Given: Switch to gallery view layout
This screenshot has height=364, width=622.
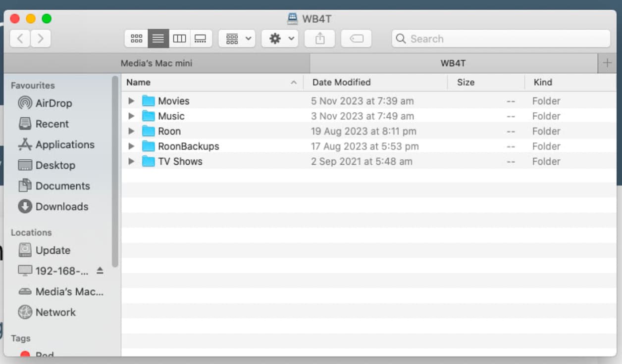Looking at the screenshot, I should (201, 39).
